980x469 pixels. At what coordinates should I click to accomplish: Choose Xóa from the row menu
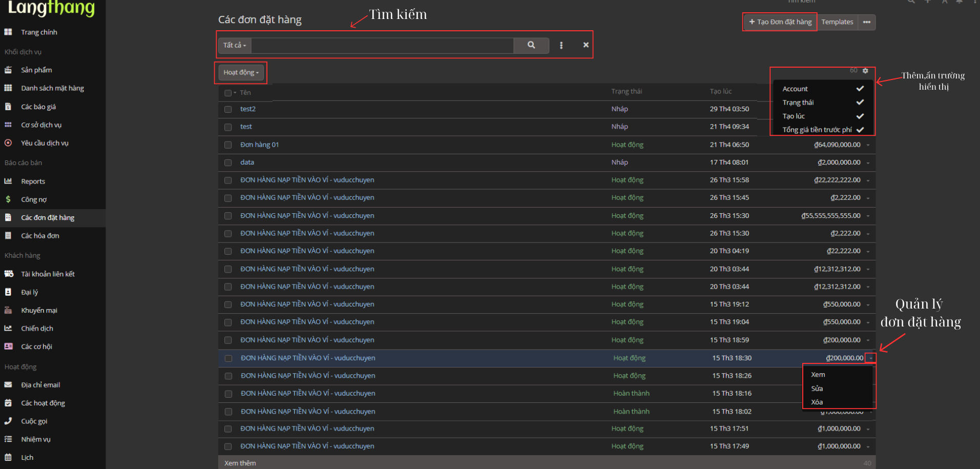click(x=817, y=402)
